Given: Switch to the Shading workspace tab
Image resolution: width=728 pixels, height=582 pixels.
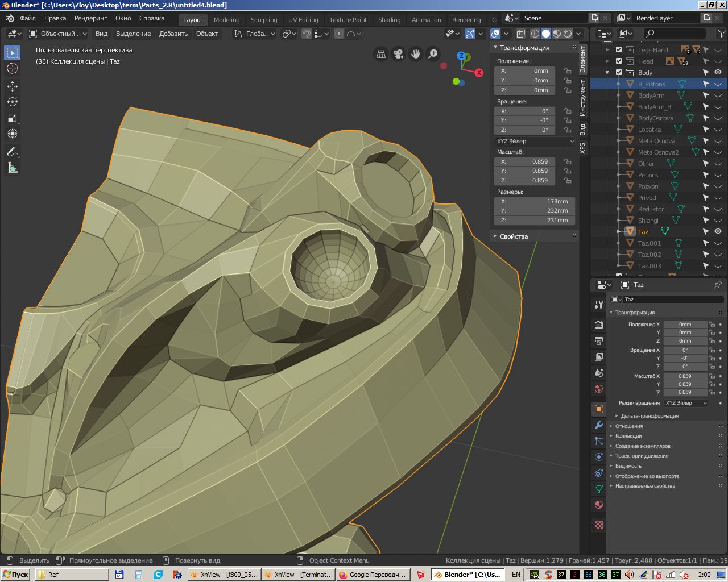Looking at the screenshot, I should click(389, 19).
